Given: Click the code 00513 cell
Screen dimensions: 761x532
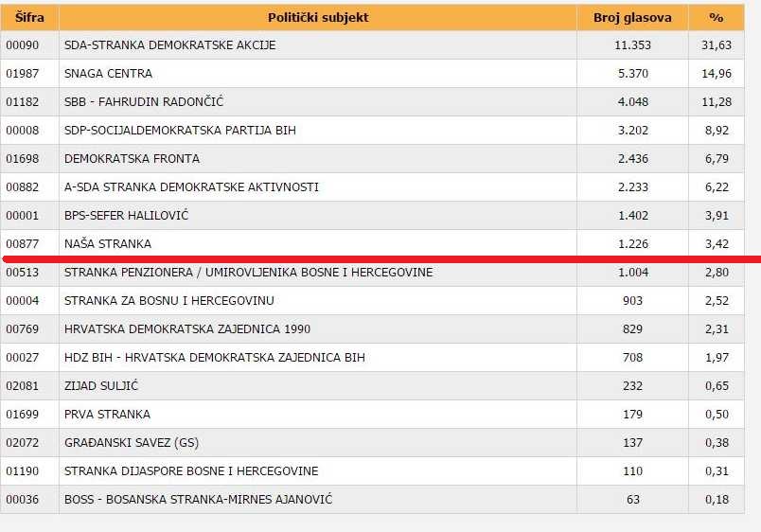Looking at the screenshot, I should (x=22, y=273).
